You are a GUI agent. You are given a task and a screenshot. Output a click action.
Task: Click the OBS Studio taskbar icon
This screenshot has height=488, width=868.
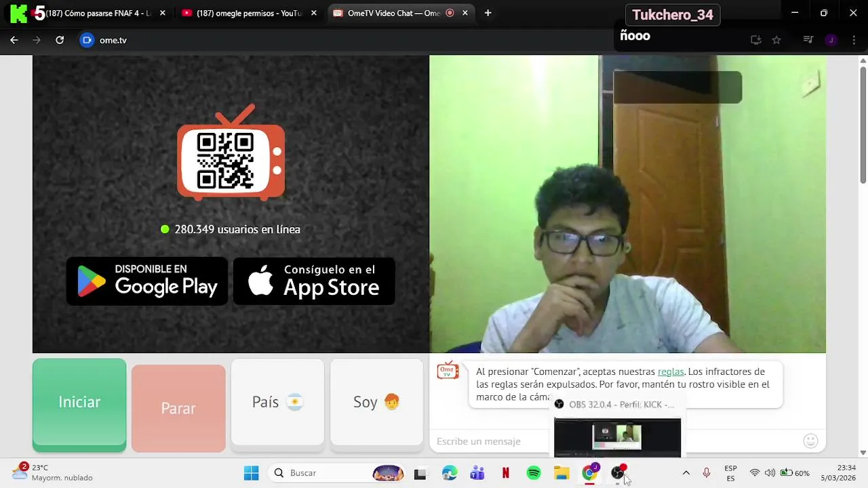pos(618,473)
